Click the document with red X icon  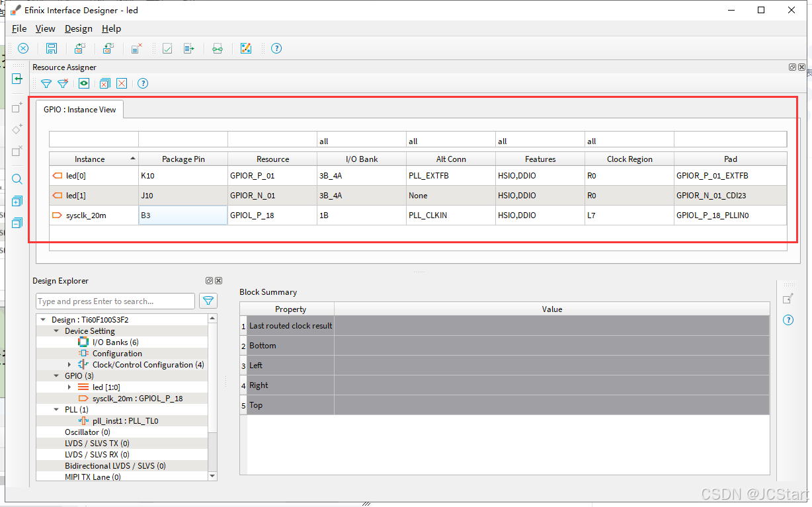click(137, 48)
